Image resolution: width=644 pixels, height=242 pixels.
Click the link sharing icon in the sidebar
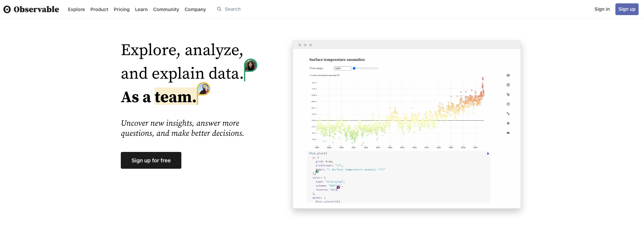508,114
